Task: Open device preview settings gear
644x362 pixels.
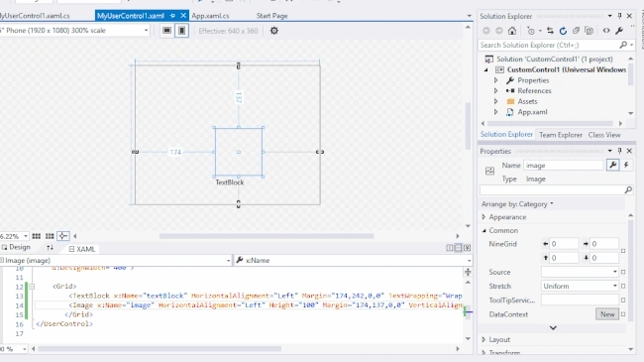Action: click(x=273, y=31)
